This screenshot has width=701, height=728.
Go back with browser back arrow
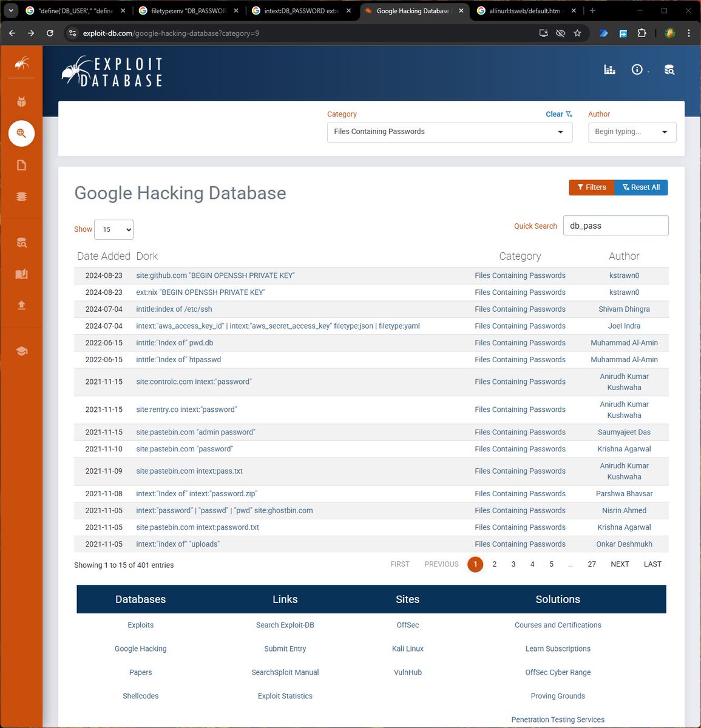coord(12,33)
